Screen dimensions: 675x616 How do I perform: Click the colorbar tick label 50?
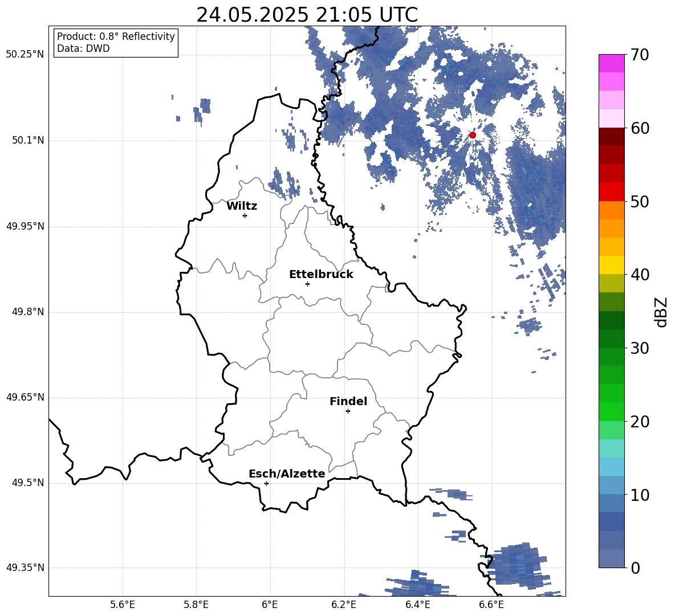639,202
